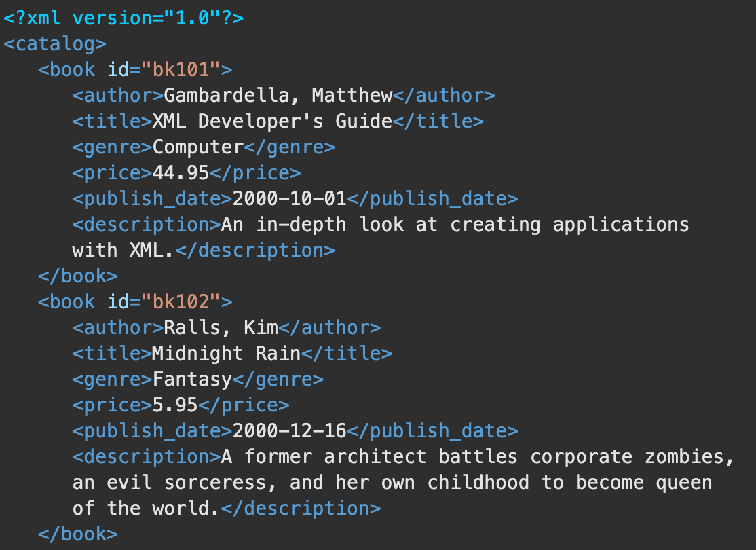Click the opening catalog tag
Screen dimensions: 756x550
click(55, 44)
